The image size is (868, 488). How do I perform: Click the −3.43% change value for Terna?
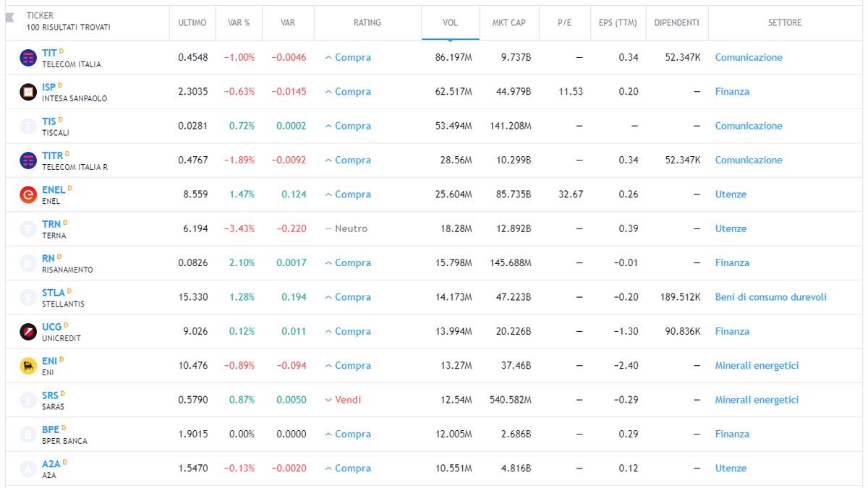[x=239, y=228]
